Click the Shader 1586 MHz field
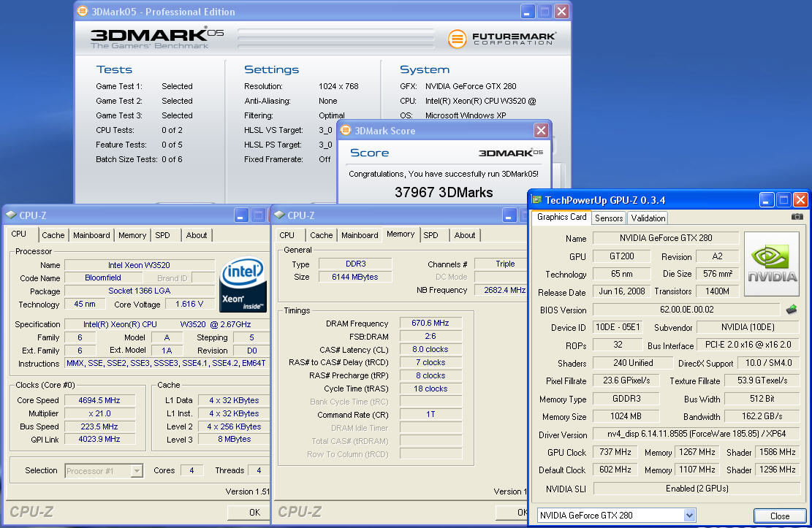812x528 pixels. pos(778,452)
